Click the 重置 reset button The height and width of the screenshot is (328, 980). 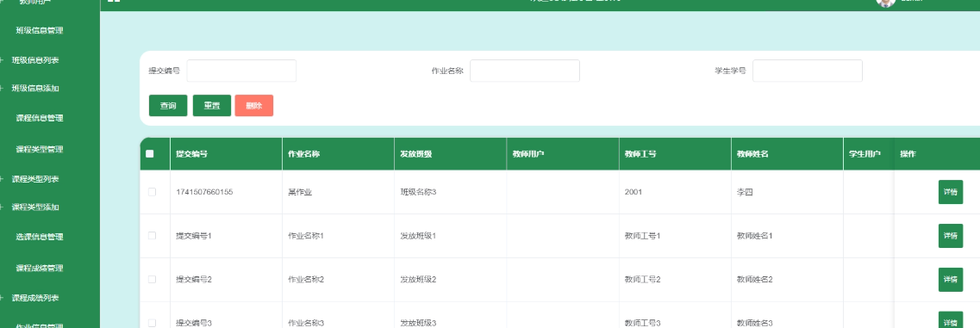tap(212, 106)
